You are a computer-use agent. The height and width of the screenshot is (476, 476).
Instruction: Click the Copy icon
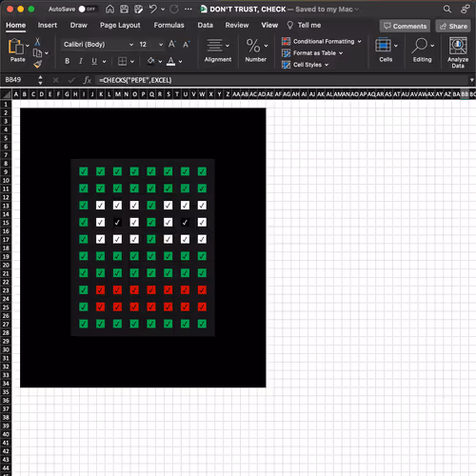coord(37,53)
